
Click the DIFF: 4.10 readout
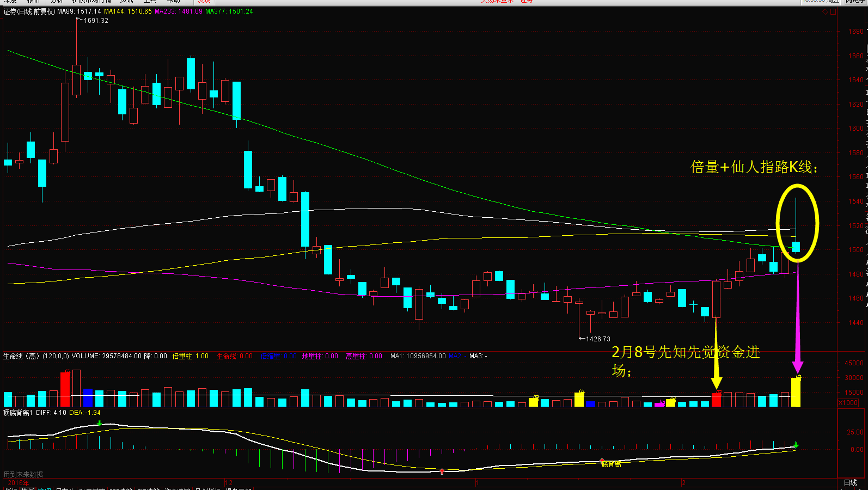pyautogui.click(x=51, y=413)
